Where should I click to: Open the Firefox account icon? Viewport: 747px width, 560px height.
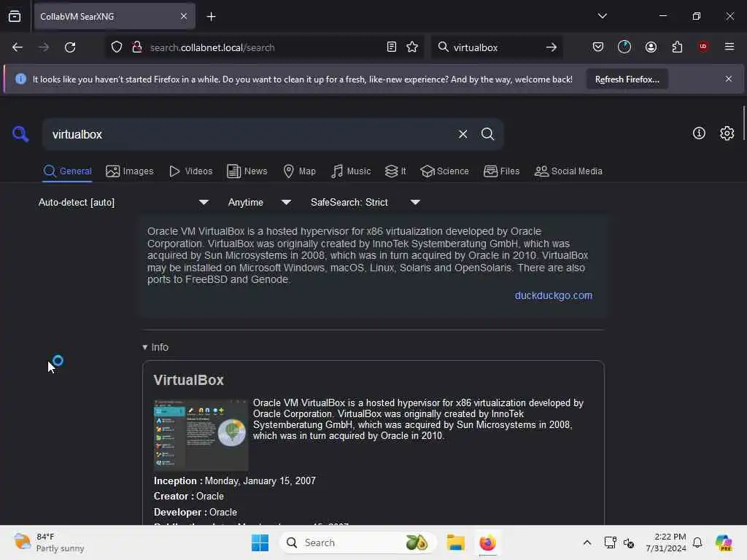[651, 47]
